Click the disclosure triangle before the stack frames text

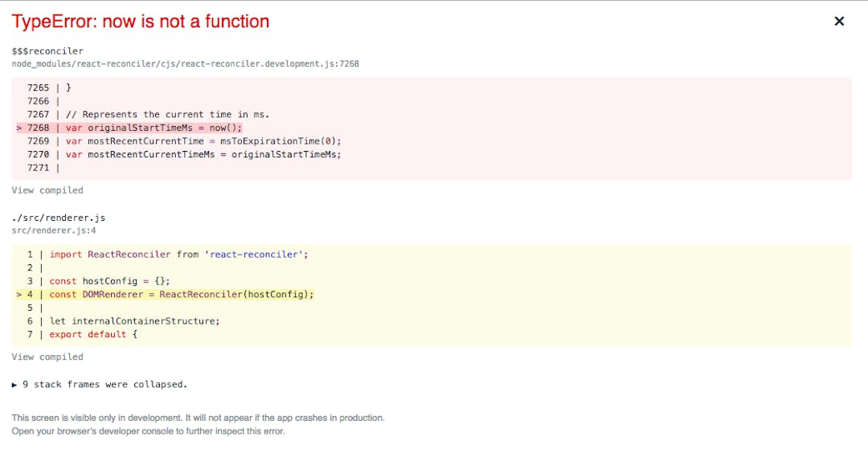click(14, 384)
